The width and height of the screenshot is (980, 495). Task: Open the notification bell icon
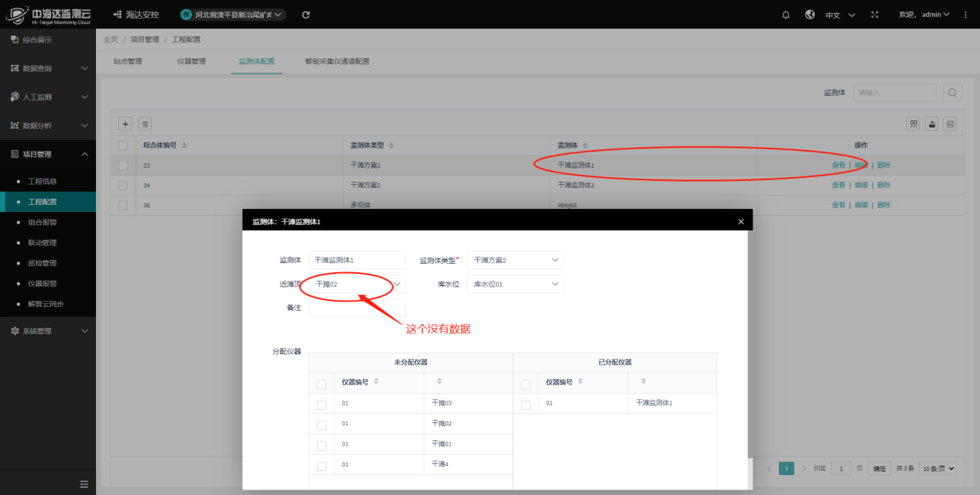coord(786,15)
